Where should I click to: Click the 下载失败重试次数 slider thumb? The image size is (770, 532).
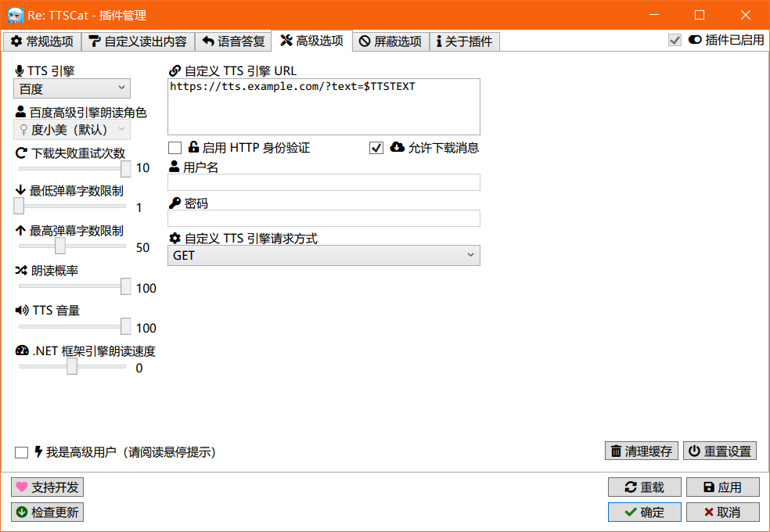(126, 169)
